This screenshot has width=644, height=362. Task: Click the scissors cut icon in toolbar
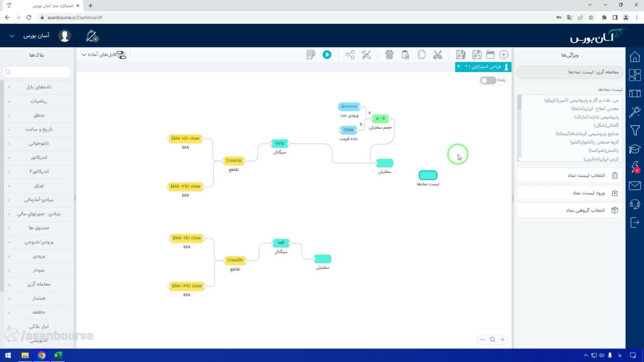pyautogui.click(x=437, y=55)
